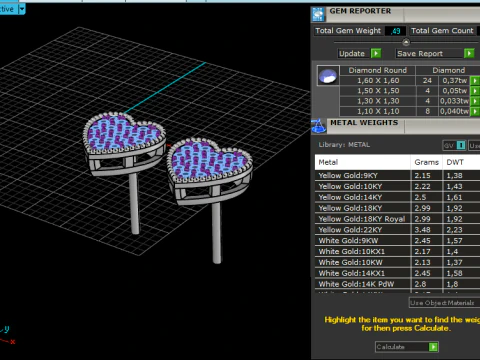Select the White Gold:14K PdW row
The height and width of the screenshot is (360, 480).
(397, 284)
